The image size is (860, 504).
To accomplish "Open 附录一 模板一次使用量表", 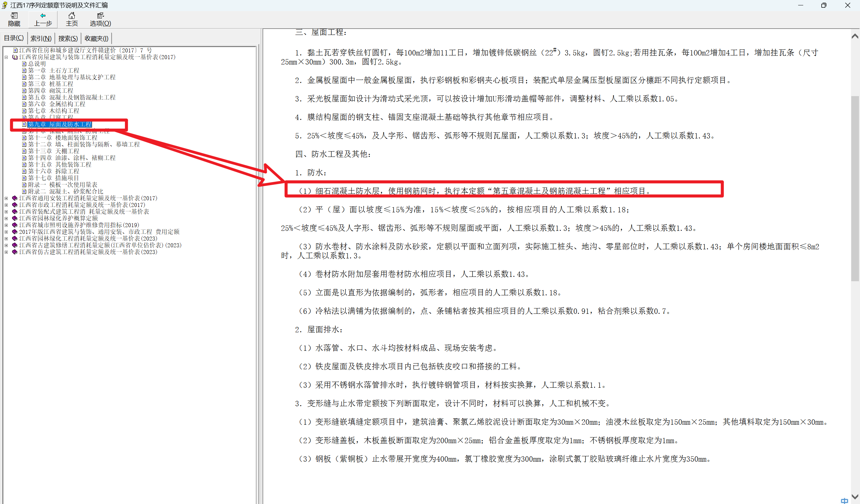I will (63, 185).
